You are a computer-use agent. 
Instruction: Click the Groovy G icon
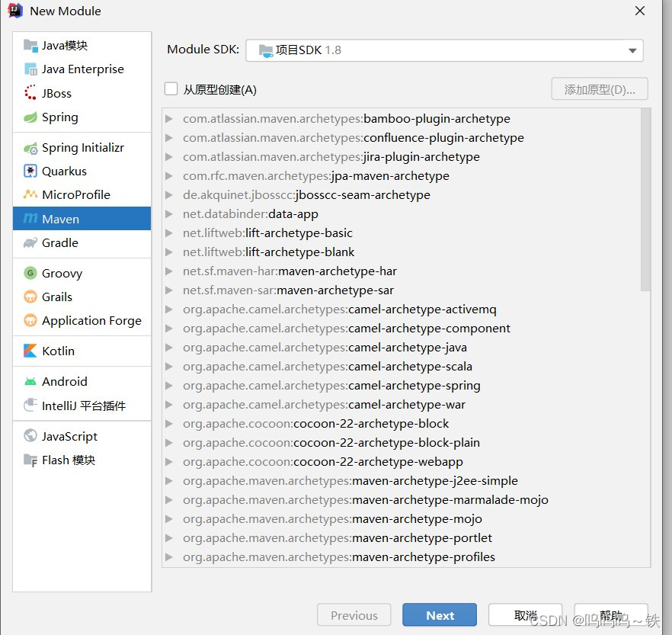(30, 273)
